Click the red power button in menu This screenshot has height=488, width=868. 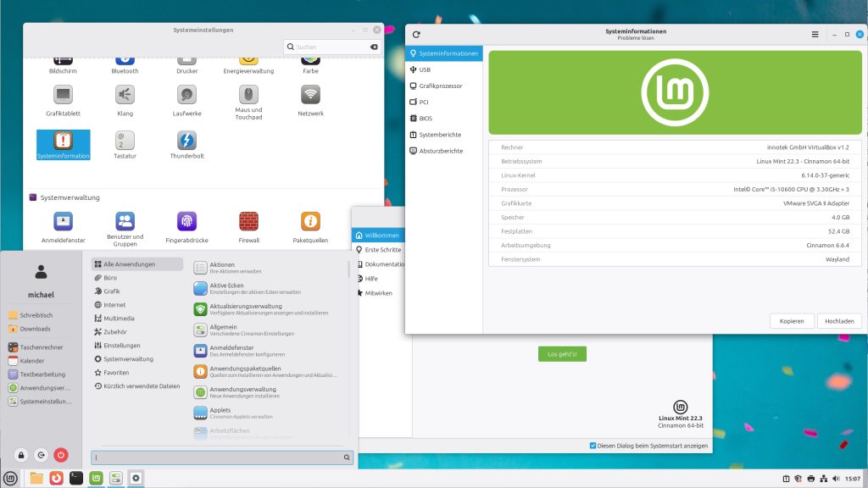click(60, 455)
